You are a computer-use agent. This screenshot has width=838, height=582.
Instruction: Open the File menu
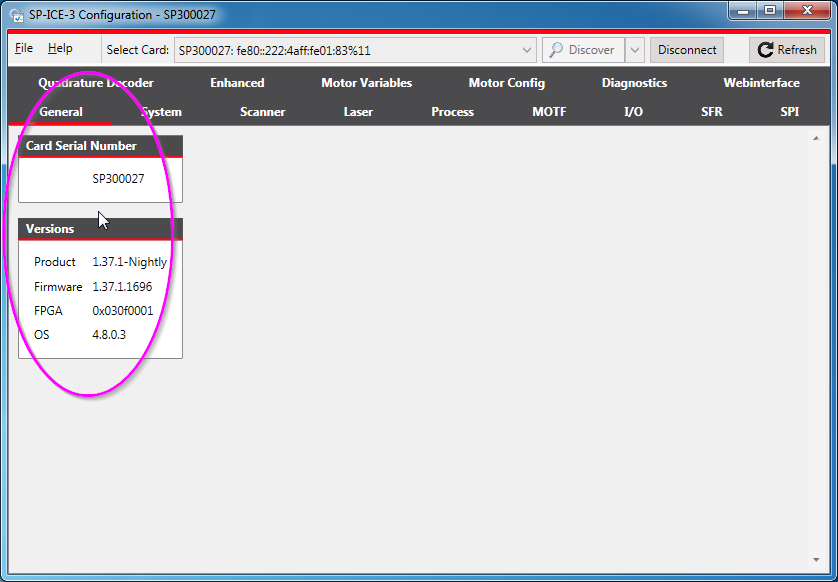(x=22, y=48)
